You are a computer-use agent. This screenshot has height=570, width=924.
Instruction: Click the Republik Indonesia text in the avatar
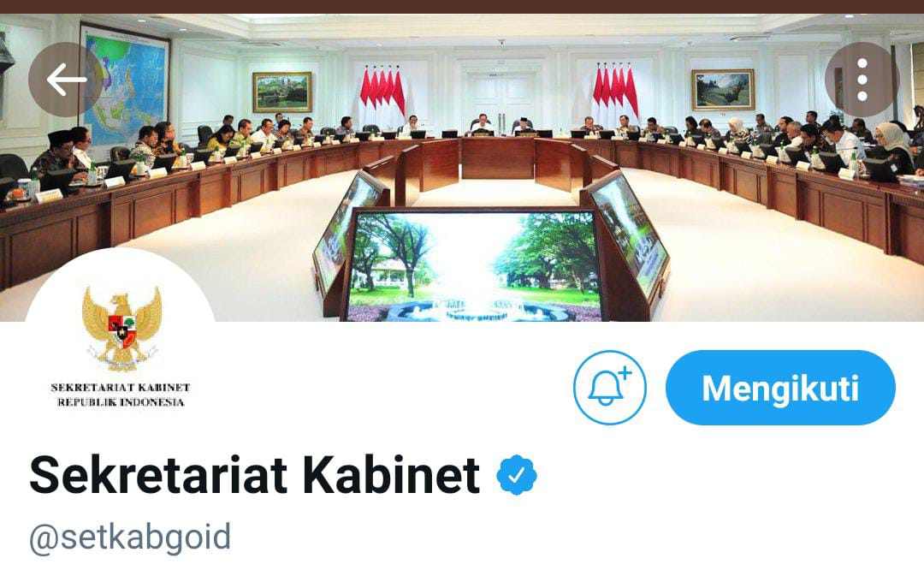point(121,402)
